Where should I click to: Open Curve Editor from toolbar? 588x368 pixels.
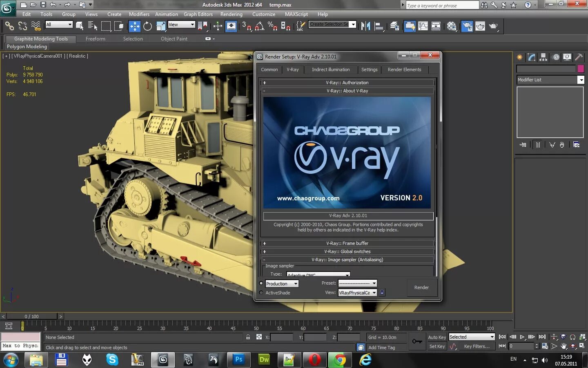[x=423, y=26]
